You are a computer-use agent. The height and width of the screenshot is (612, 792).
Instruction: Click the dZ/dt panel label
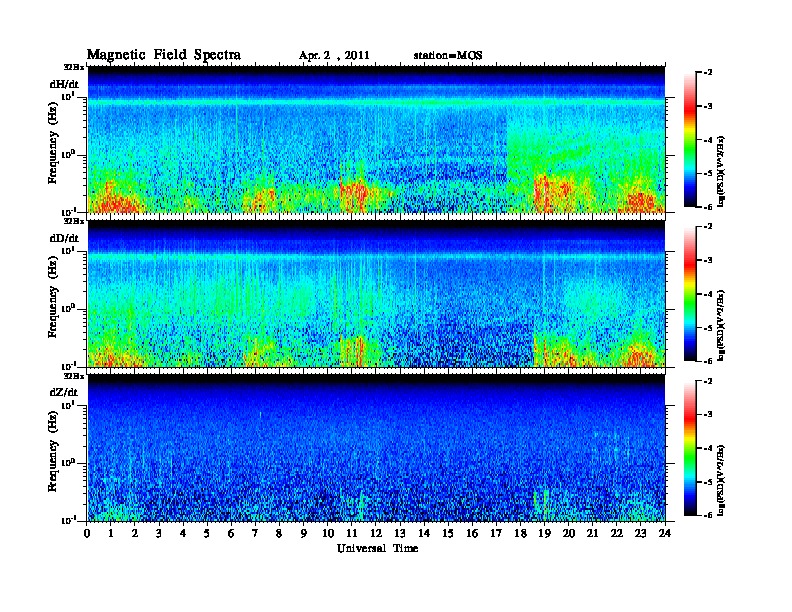pos(64,392)
